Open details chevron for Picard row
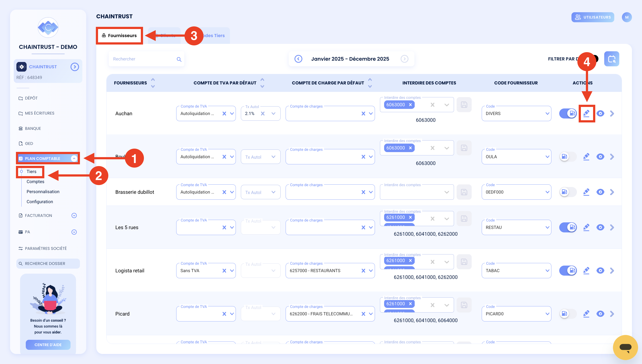This screenshot has height=364, width=642. 612,314
